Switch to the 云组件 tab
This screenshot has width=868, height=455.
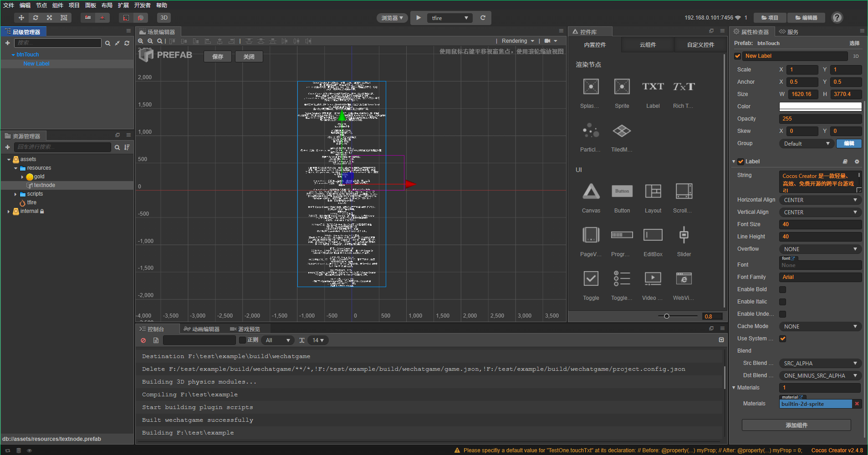648,45
